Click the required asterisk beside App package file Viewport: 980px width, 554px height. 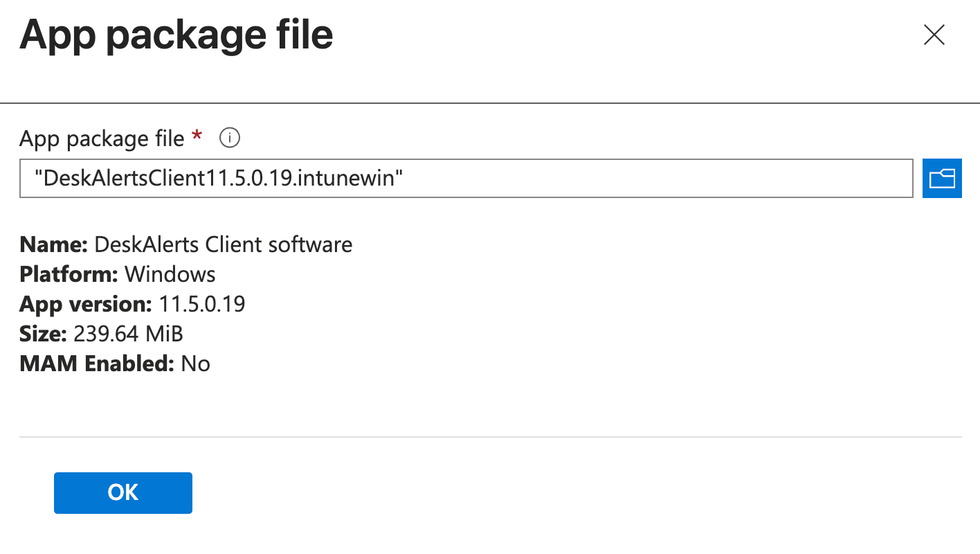pyautogui.click(x=196, y=136)
